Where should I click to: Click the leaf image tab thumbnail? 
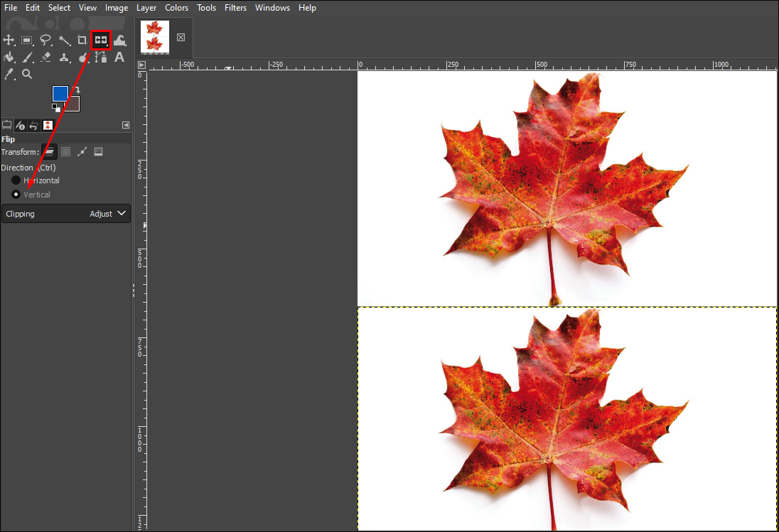coord(155,37)
